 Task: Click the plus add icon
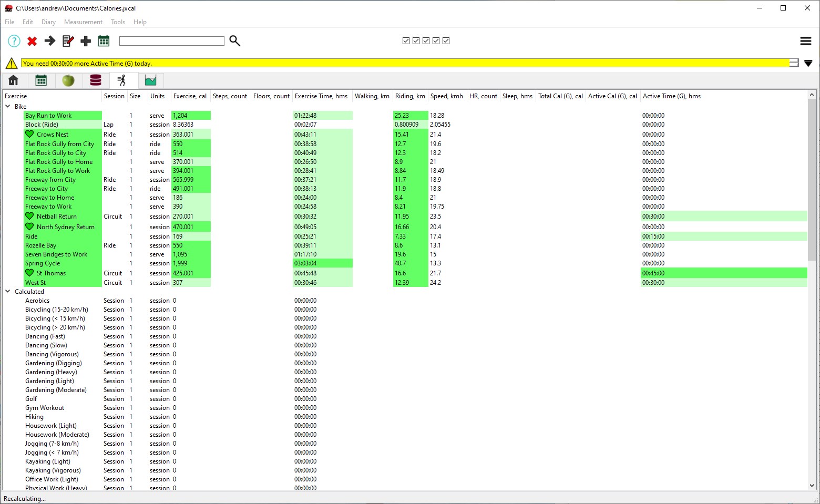tap(86, 41)
